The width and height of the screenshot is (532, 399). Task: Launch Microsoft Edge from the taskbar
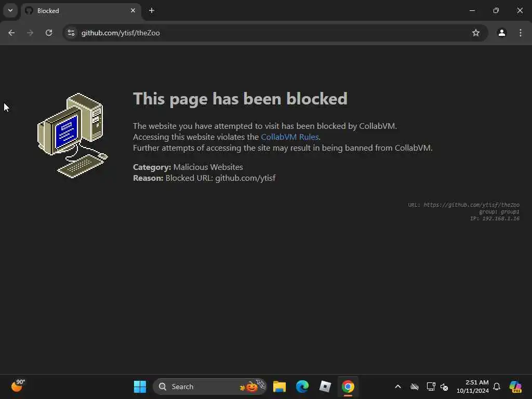click(302, 387)
